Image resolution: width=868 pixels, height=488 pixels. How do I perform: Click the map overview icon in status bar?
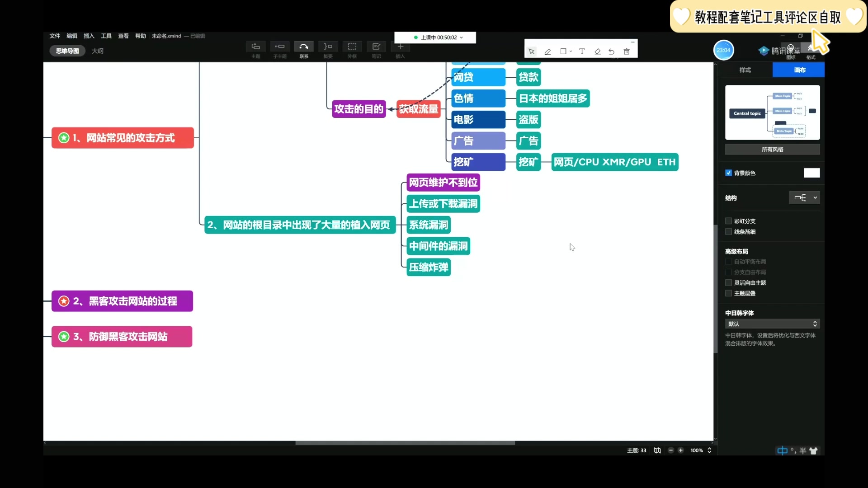(657, 450)
